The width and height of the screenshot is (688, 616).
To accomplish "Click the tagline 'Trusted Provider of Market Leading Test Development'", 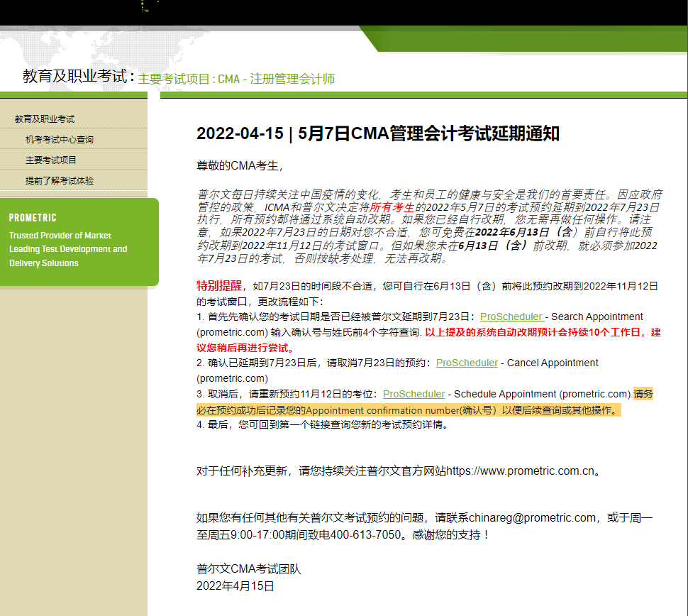I will (x=68, y=249).
